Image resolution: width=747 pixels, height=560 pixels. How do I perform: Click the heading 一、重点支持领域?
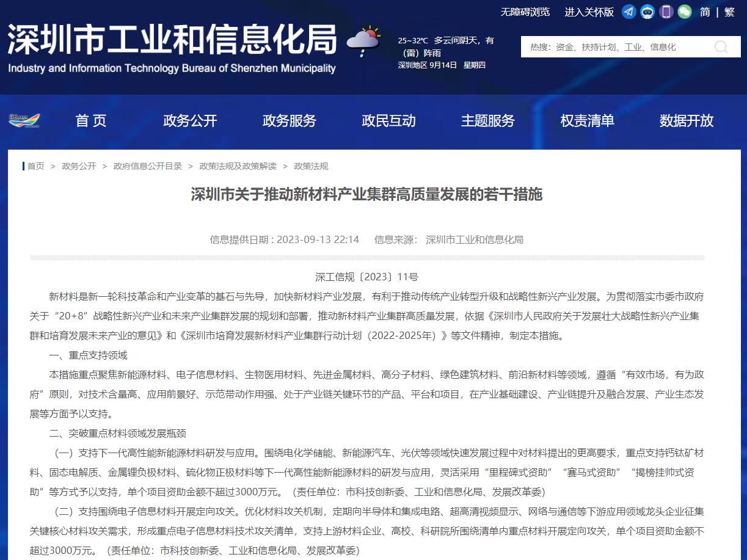point(88,355)
